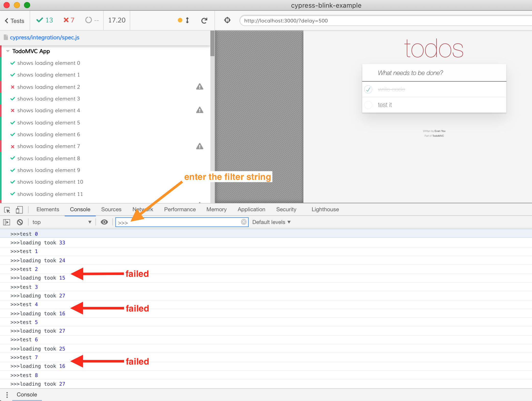Screen dimensions: 532x401
Task: Collapse the TodoMVC App suite
Action: tap(8, 51)
